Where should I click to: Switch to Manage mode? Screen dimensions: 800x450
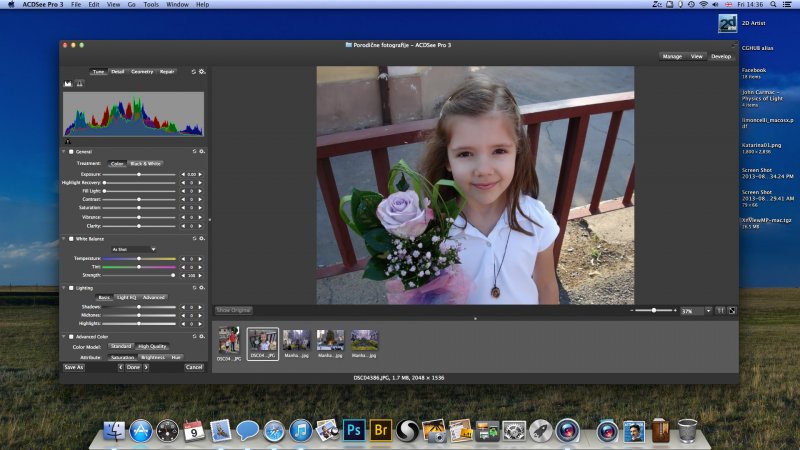(672, 57)
